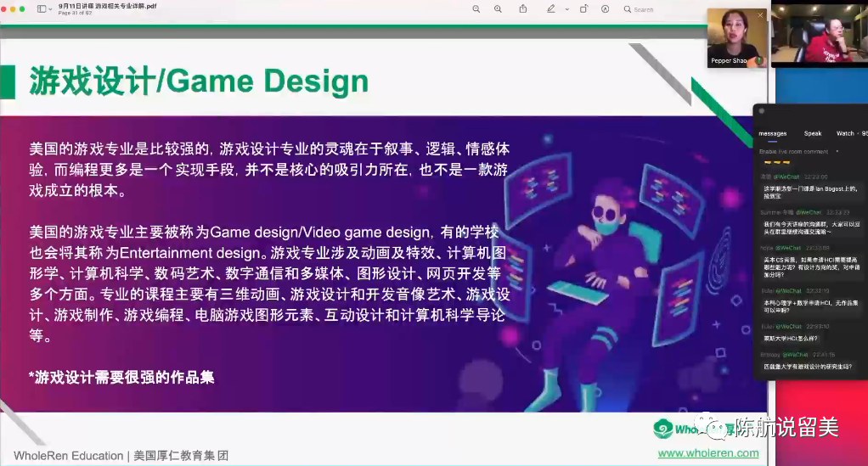Screen dimensions: 868x466
Task: Switch to the Speak tab
Action: point(813,133)
